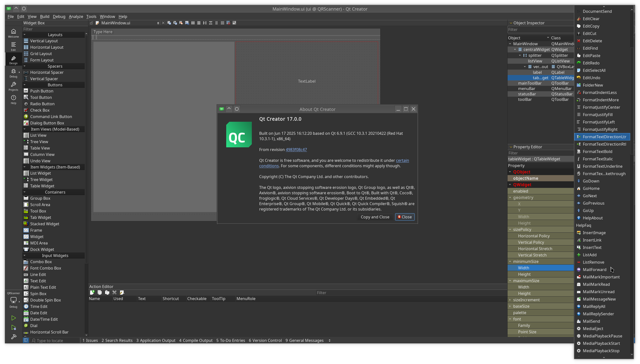Image resolution: width=640 pixels, height=364 pixels.
Task: Expand the baseSize property
Action: [x=510, y=306]
